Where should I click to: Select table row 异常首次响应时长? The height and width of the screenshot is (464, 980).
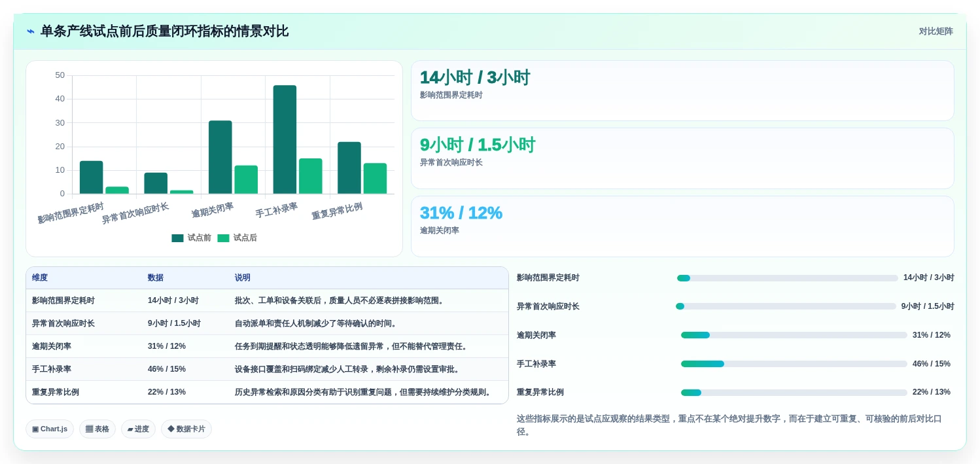click(x=267, y=324)
